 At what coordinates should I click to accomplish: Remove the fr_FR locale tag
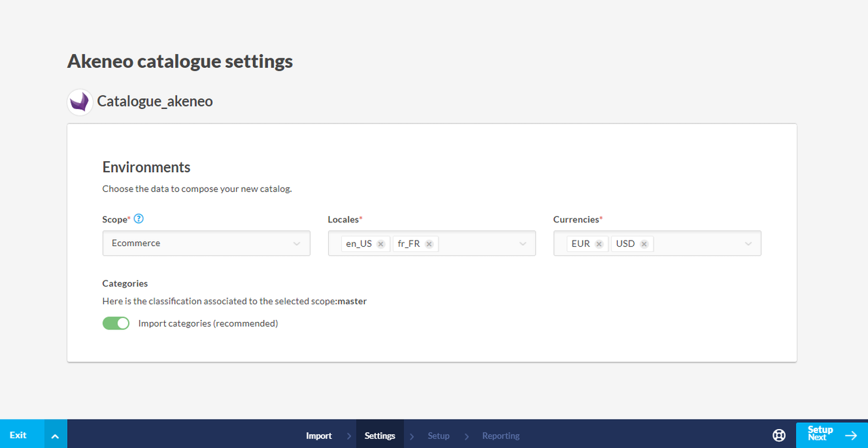429,244
